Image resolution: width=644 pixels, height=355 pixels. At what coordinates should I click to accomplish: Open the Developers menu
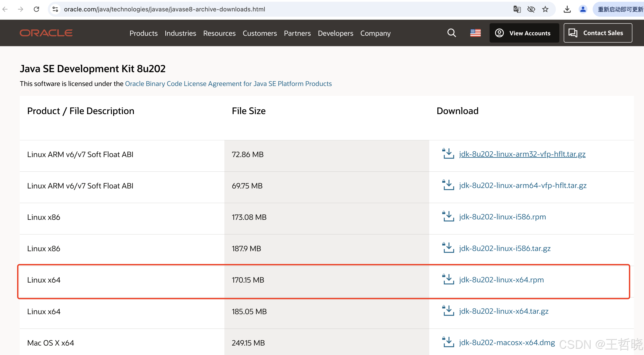coord(336,33)
